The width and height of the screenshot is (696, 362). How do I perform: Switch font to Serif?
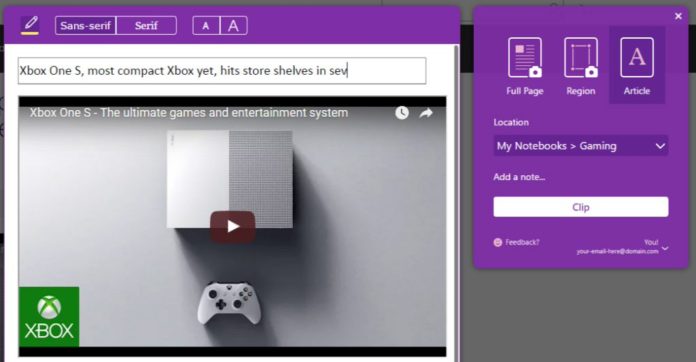146,25
